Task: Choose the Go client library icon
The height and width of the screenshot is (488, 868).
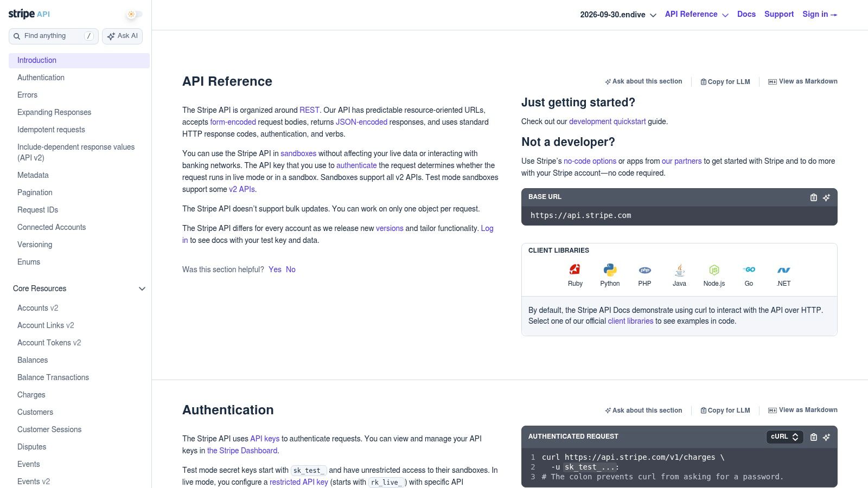Action: tap(749, 269)
